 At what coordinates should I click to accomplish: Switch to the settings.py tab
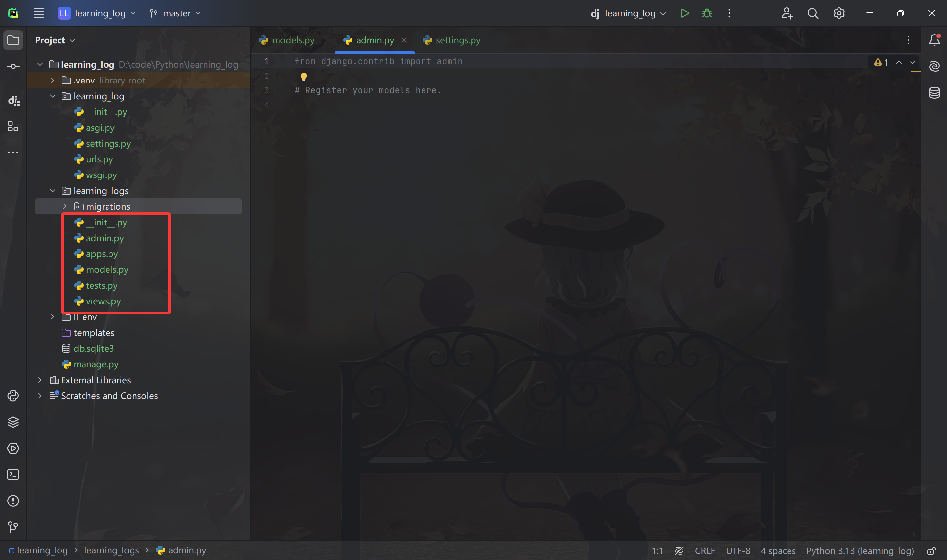click(x=452, y=40)
